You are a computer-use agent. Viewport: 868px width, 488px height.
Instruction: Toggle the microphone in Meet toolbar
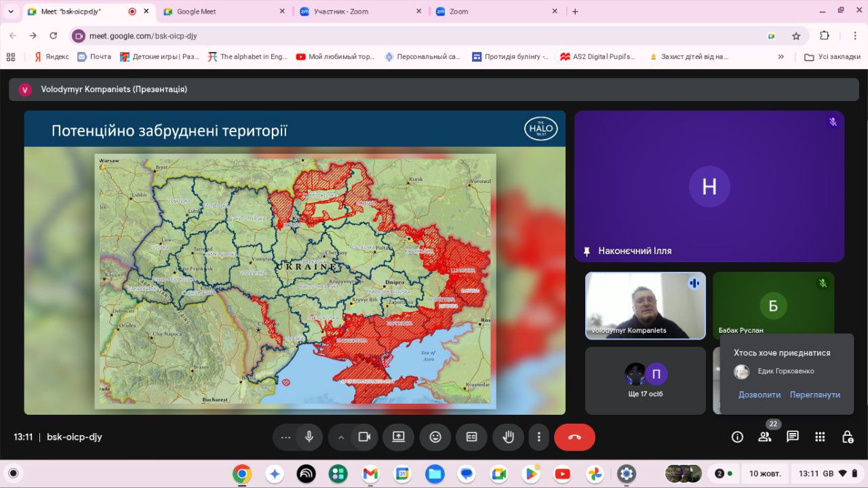click(x=309, y=437)
